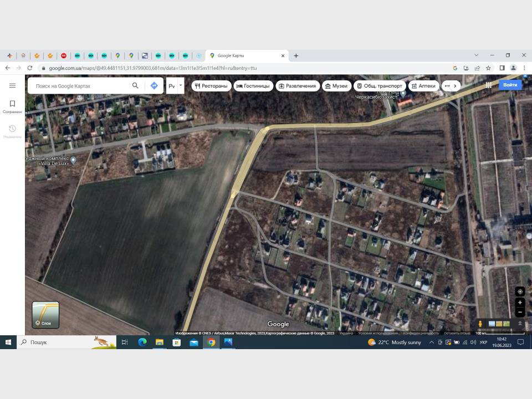Click the magnifier search icon in Maps

tap(135, 85)
